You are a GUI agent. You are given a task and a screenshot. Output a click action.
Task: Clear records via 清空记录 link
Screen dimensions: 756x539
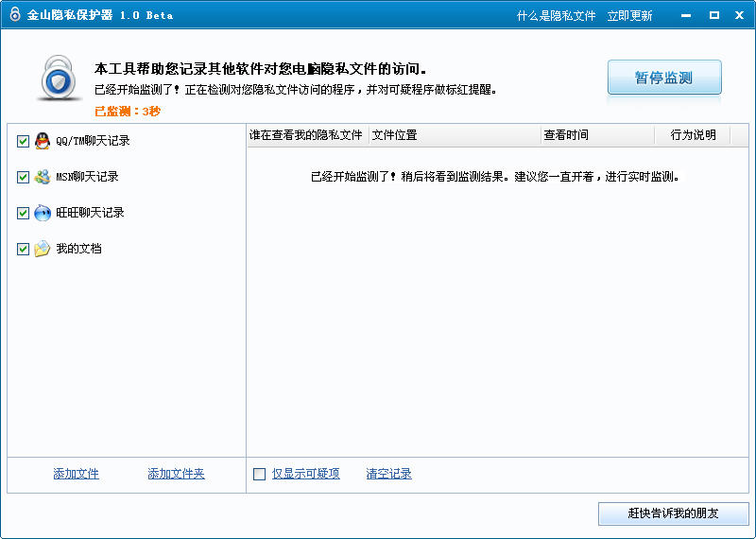pos(388,474)
